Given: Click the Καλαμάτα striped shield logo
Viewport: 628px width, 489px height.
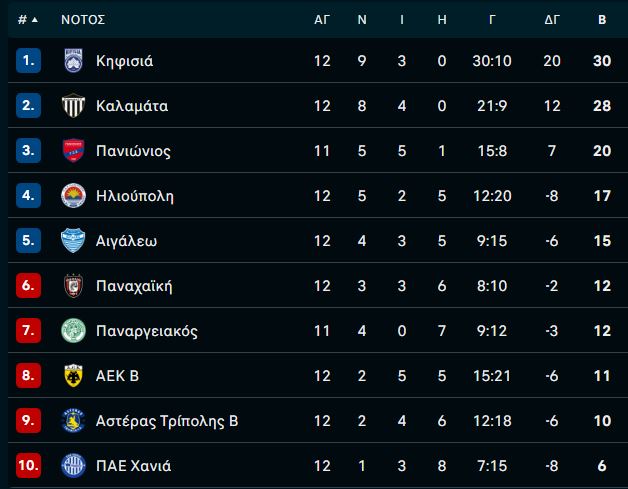Looking at the screenshot, I should point(73,105).
